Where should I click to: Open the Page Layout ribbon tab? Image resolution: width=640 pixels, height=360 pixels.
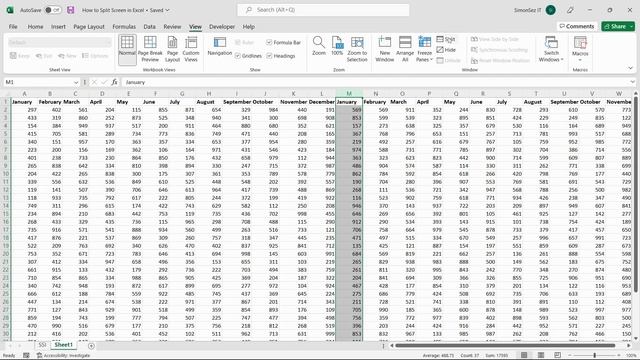pyautogui.click(x=89, y=27)
